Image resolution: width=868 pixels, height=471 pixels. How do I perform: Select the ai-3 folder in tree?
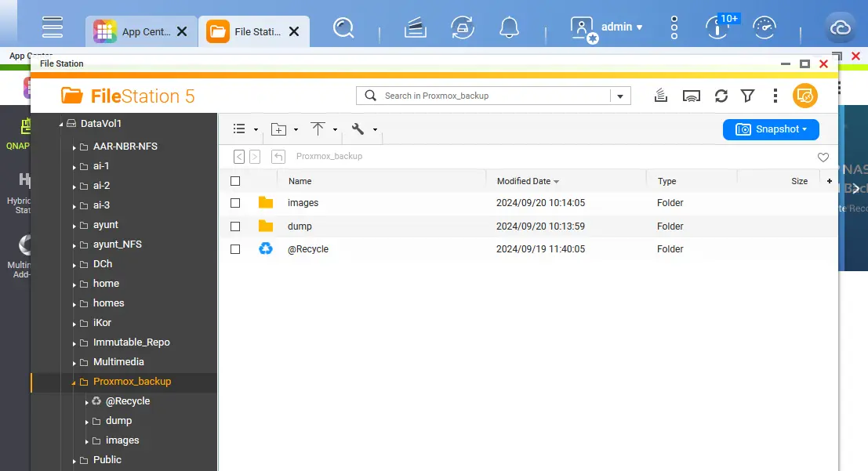pyautogui.click(x=101, y=205)
